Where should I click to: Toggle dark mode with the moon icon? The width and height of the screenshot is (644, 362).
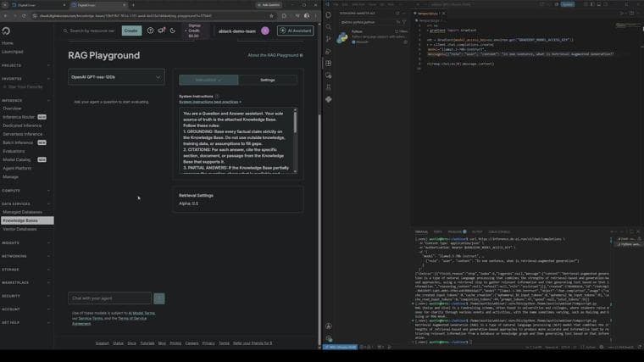click(173, 31)
